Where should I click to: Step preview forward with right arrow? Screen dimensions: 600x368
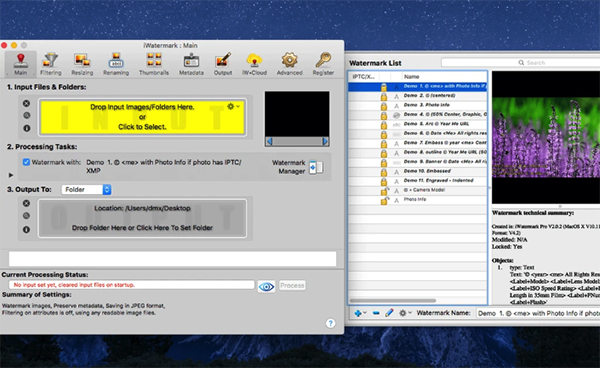[325, 142]
